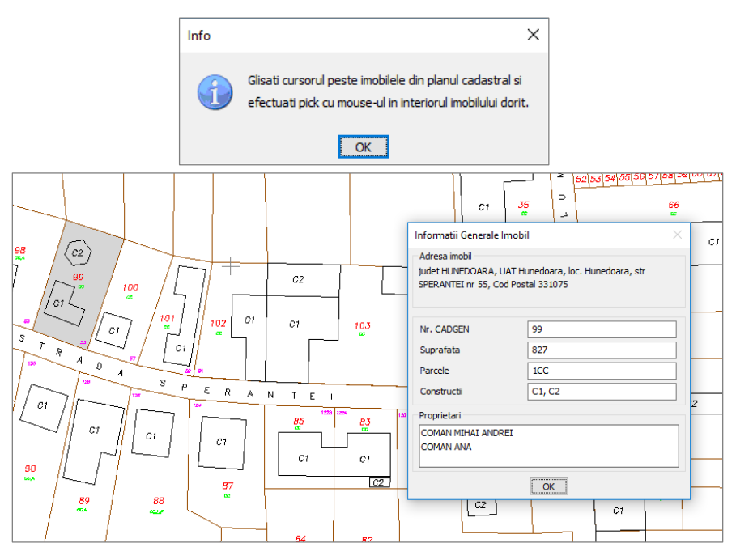The height and width of the screenshot is (560, 736).
Task: Pick highlighted parcel number 99 on the map
Action: point(79,277)
